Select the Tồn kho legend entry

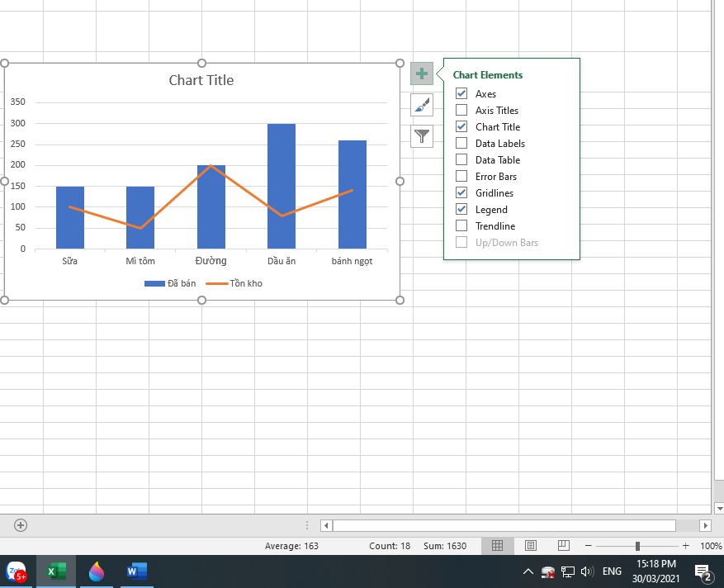coord(234,283)
